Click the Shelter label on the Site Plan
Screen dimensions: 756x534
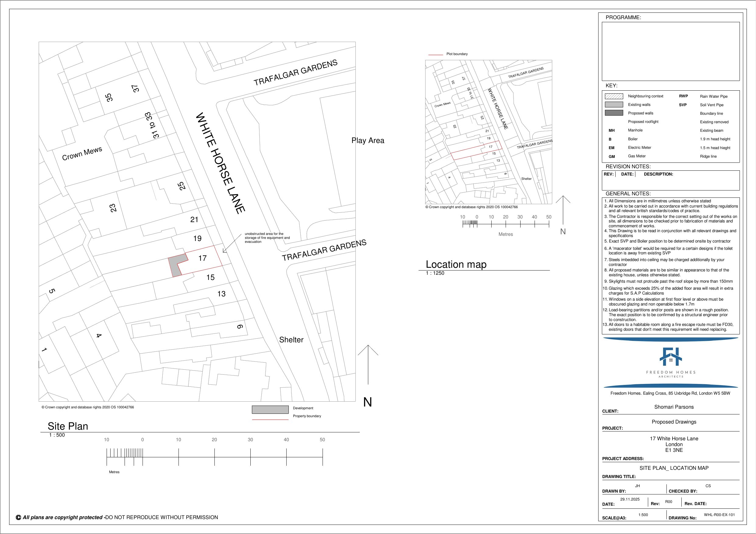point(291,340)
